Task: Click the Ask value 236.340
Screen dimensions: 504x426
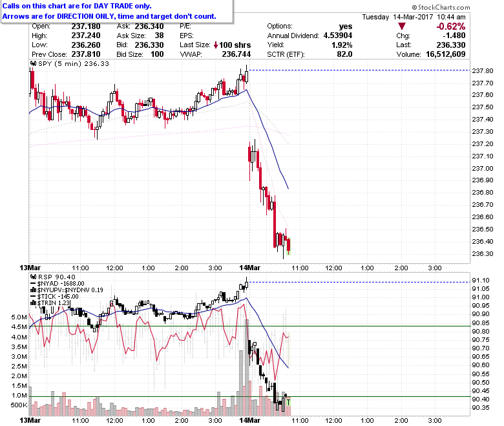Action: coord(149,27)
